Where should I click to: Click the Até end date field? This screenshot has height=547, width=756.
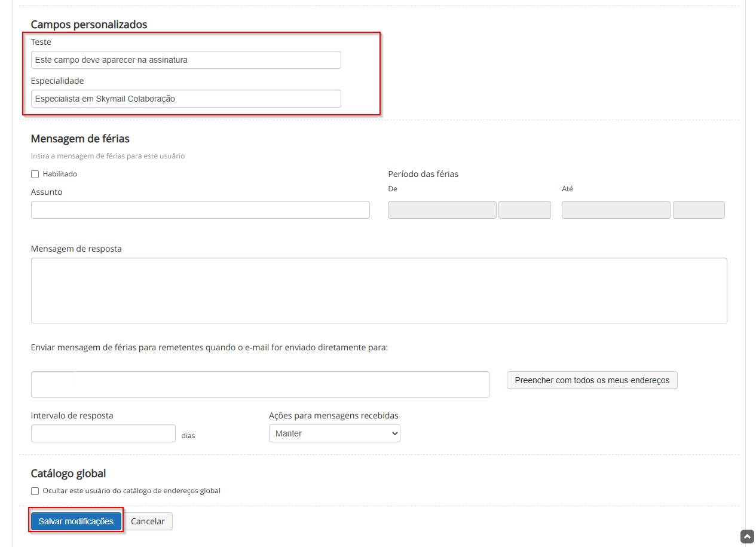click(x=616, y=210)
